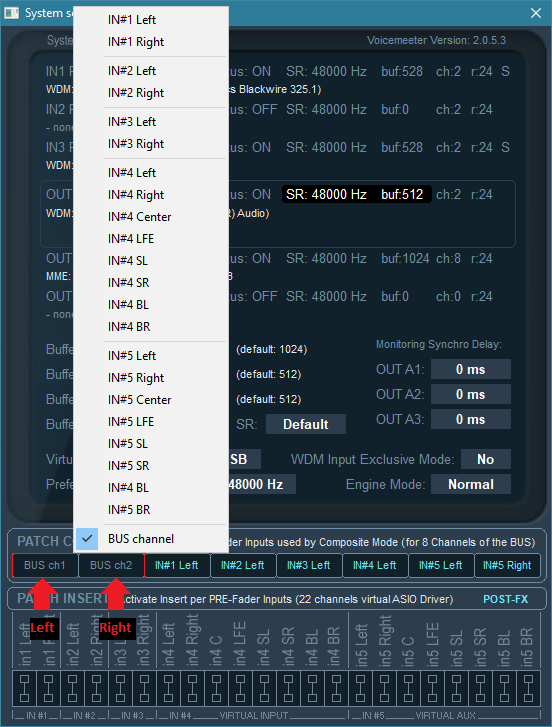Toggle the in4 SL insert switch
Viewport: 552px width, 727px height.
pos(264,689)
